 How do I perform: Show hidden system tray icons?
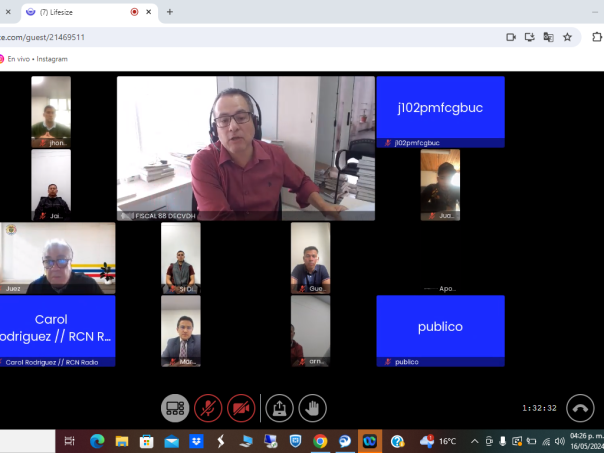pyautogui.click(x=474, y=441)
